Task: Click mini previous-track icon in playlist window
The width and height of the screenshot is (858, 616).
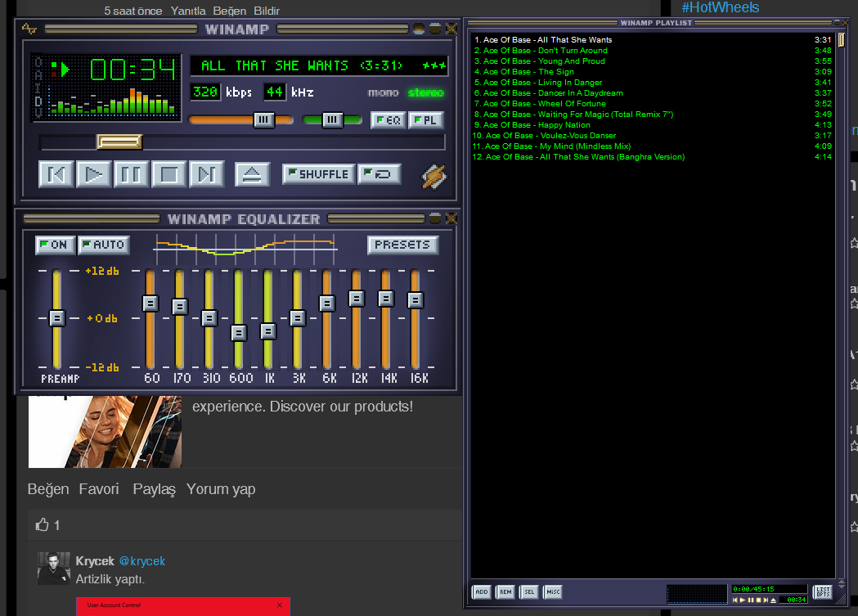Action: (735, 600)
